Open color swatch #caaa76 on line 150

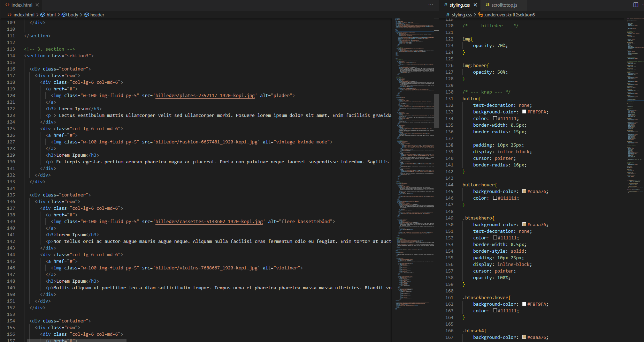click(x=524, y=225)
